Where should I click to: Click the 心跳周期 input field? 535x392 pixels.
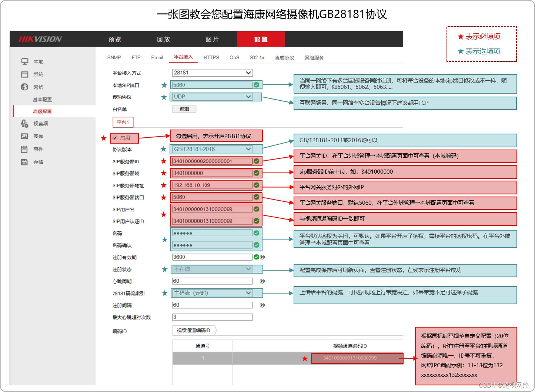[212, 281]
